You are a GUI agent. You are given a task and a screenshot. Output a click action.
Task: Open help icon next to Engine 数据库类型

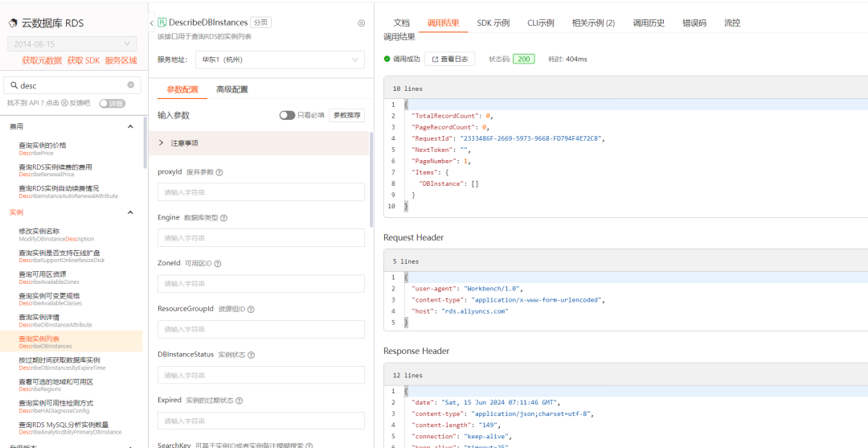223,218
